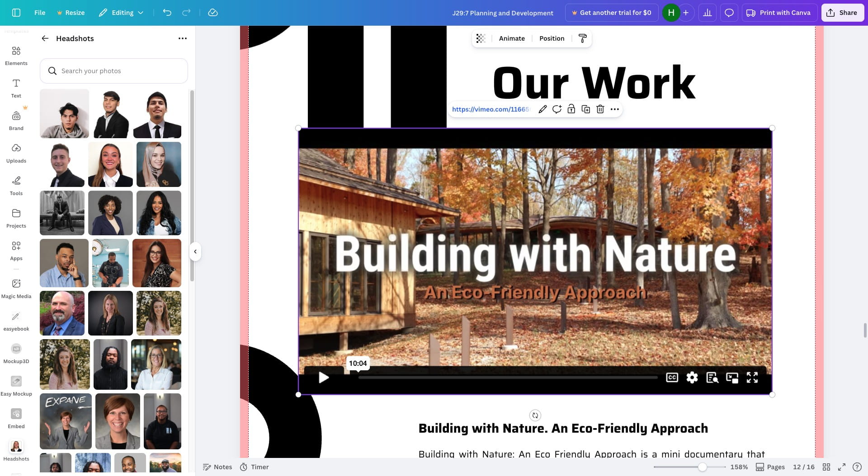
Task: Open the grid view of pages
Action: (826, 467)
